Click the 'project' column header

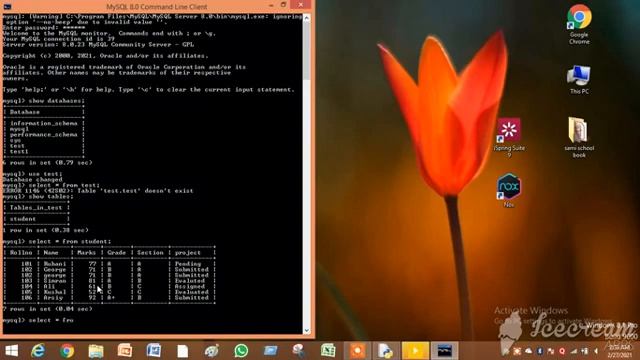click(x=188, y=253)
